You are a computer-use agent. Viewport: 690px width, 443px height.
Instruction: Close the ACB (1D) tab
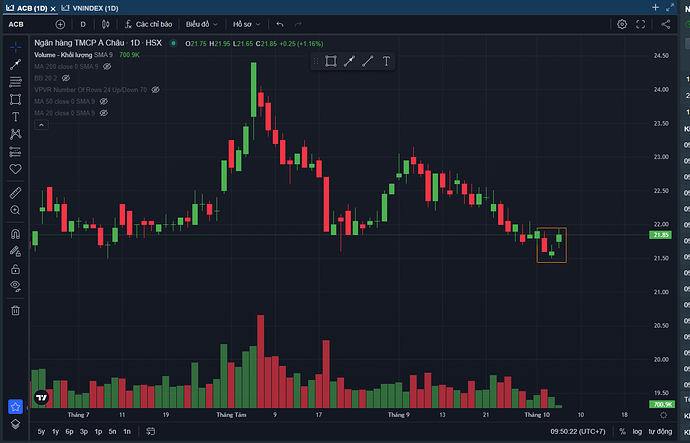pos(53,9)
